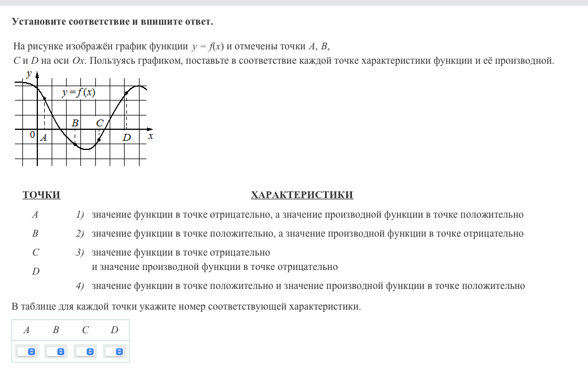Click point C label on the graph
588x378 pixels.
[x=100, y=123]
